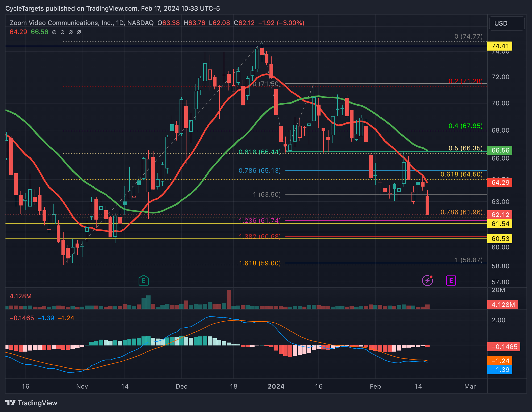
Task: Select the 0.786 (65.13) Fibonacci label
Action: 260,171
